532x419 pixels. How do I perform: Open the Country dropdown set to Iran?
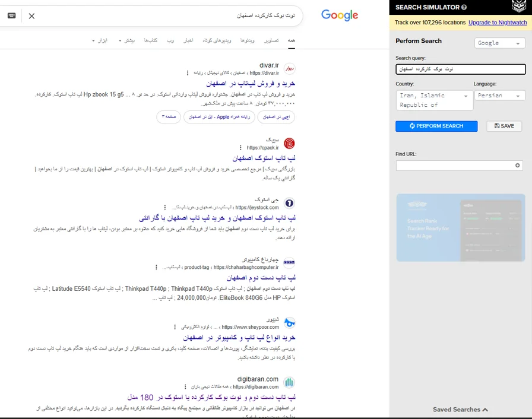tap(434, 100)
